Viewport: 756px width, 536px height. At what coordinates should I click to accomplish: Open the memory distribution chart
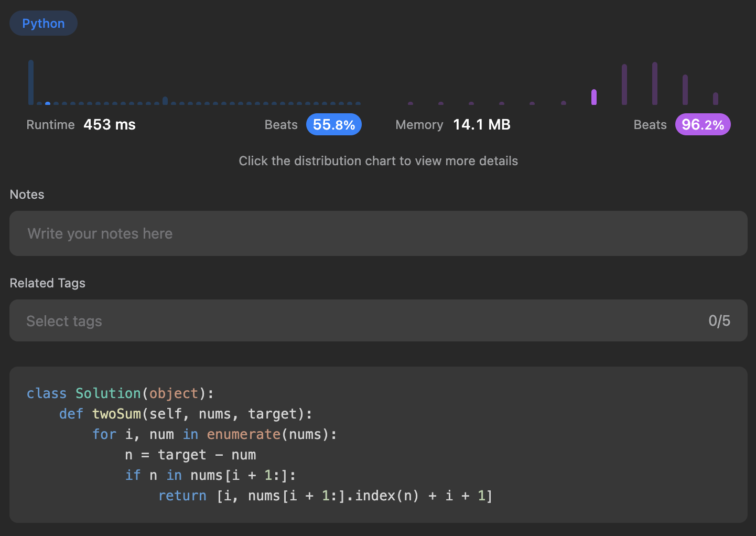(563, 83)
